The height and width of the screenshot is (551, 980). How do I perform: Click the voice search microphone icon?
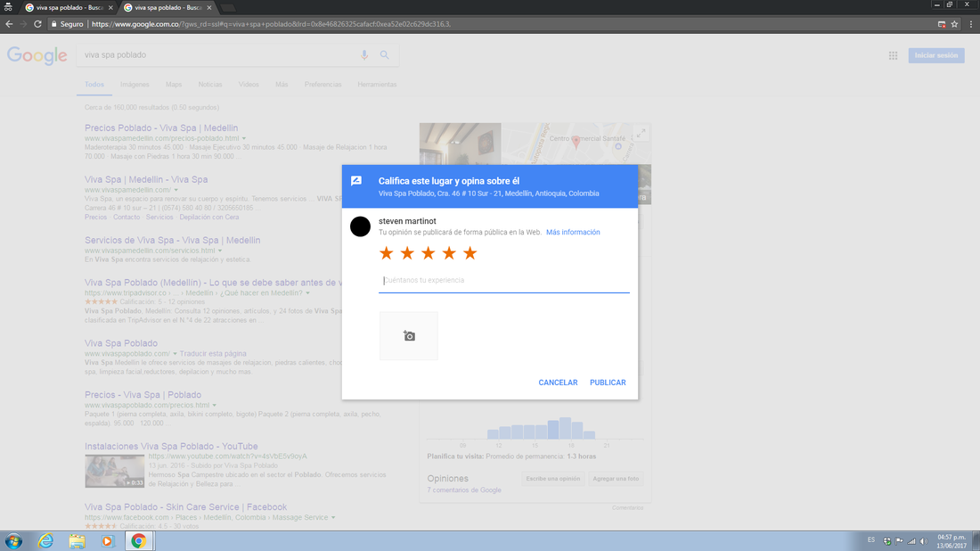click(364, 55)
